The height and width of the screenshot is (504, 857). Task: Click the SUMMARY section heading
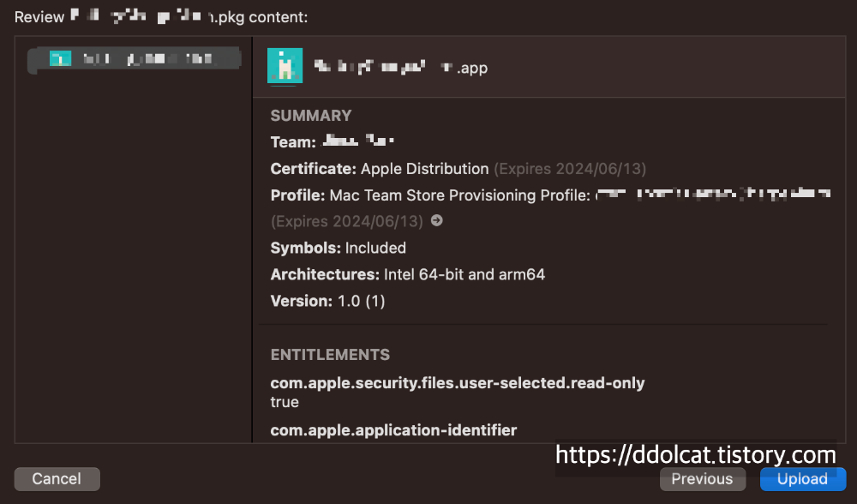(311, 116)
